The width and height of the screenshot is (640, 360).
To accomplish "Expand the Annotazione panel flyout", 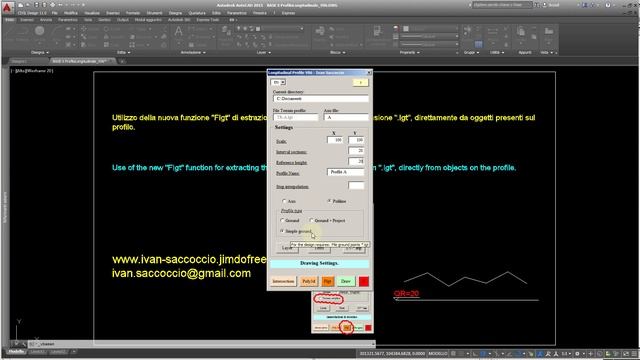I will [x=193, y=53].
